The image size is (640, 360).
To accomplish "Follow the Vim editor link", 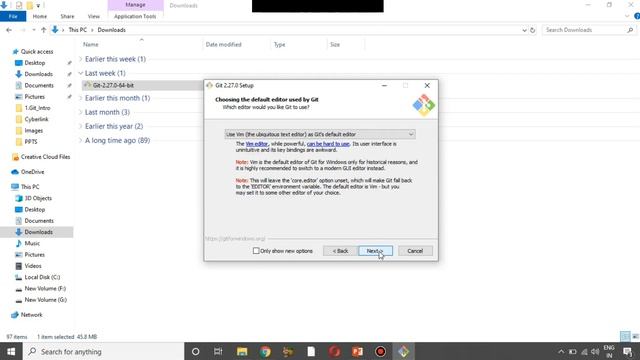I will pos(257,144).
